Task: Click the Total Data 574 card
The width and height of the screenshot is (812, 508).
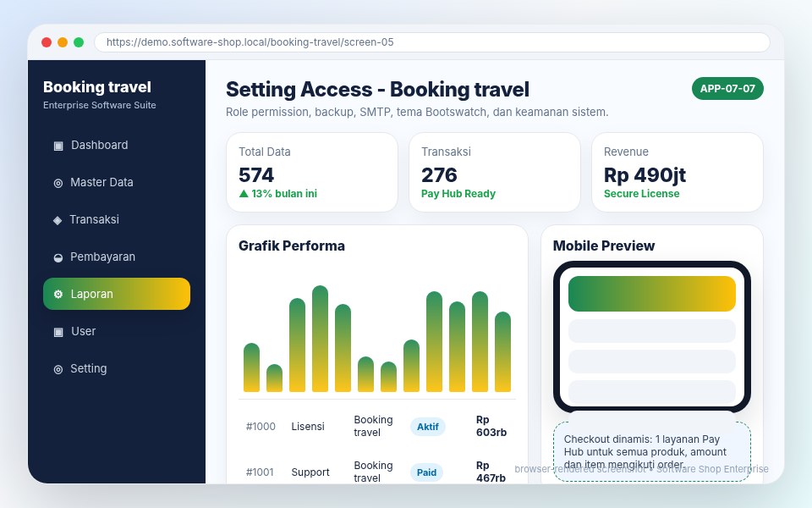Action: 312,172
